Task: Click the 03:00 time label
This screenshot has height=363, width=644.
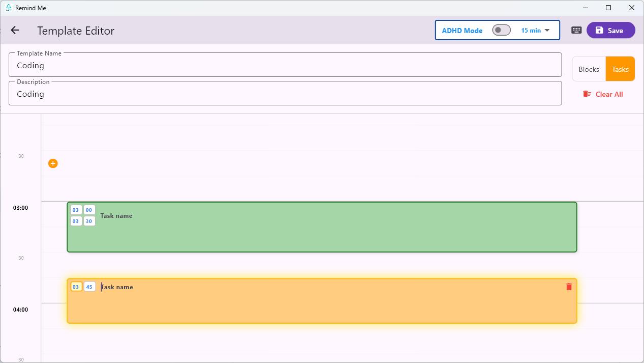Action: point(20,208)
